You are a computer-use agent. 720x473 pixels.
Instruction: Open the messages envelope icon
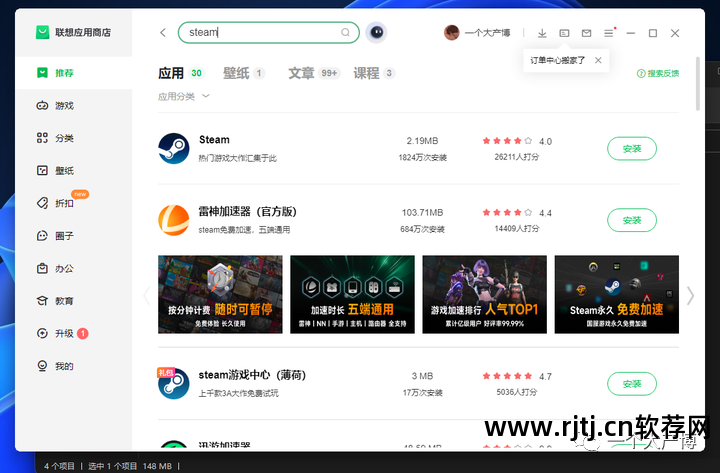(x=586, y=33)
